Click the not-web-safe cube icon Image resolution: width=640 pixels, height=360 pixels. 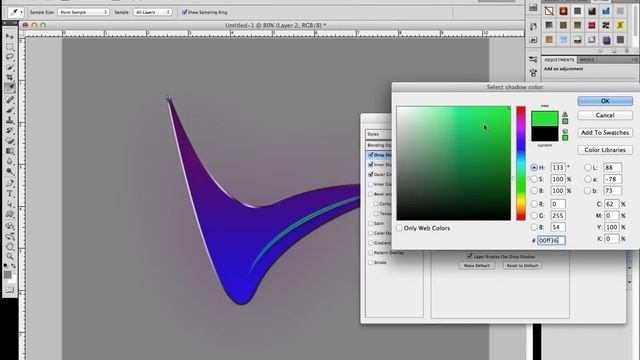pyautogui.click(x=565, y=131)
